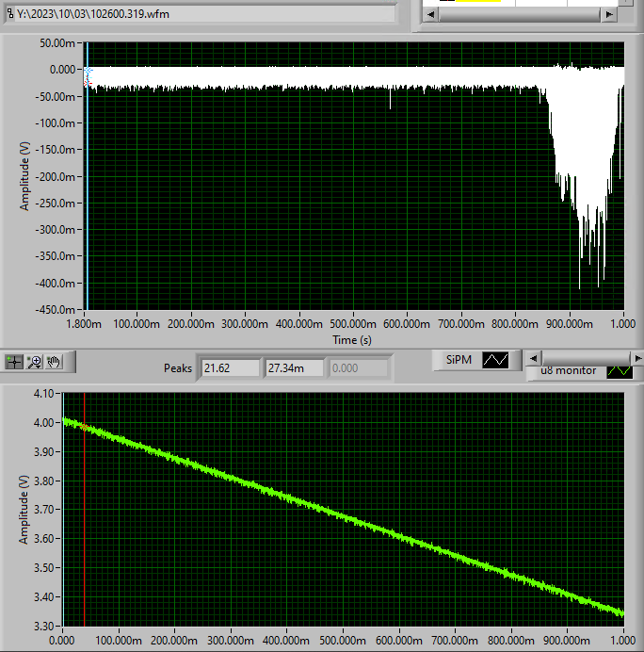
Task: Click left arrow of top horizontal scrollbar
Action: click(x=430, y=14)
